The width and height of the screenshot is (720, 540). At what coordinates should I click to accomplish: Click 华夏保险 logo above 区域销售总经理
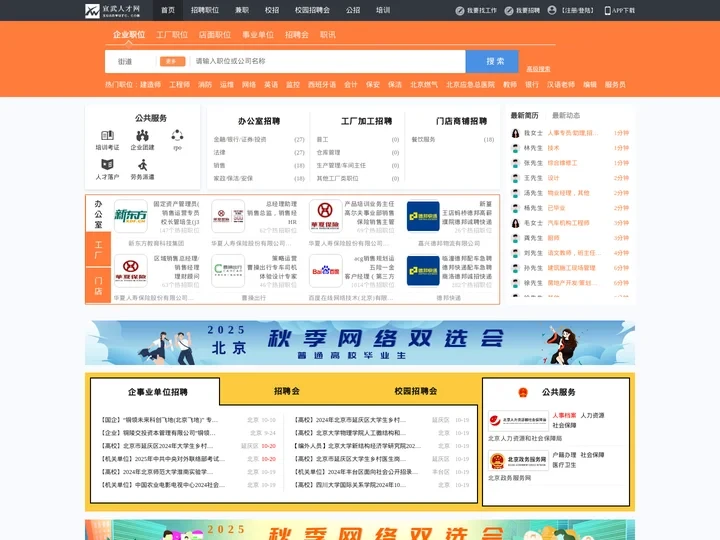point(131,271)
